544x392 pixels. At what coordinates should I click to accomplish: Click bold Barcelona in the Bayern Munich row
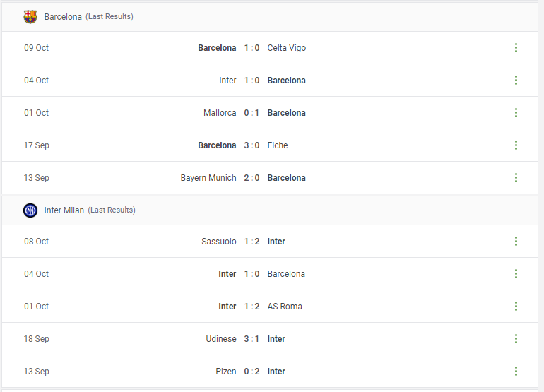(x=287, y=178)
